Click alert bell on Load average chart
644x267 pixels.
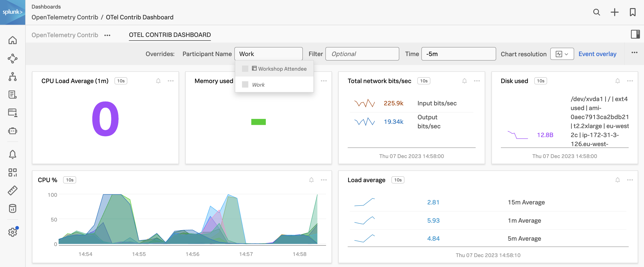pos(617,180)
